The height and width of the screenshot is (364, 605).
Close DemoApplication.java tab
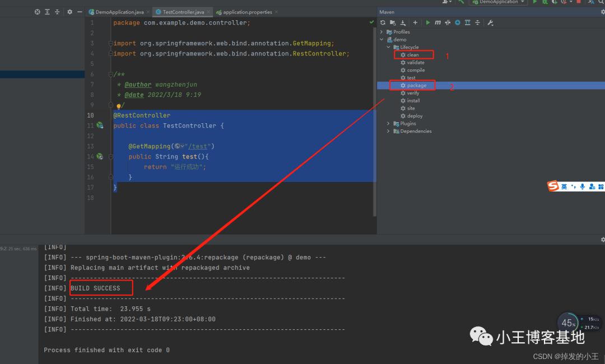(x=148, y=12)
